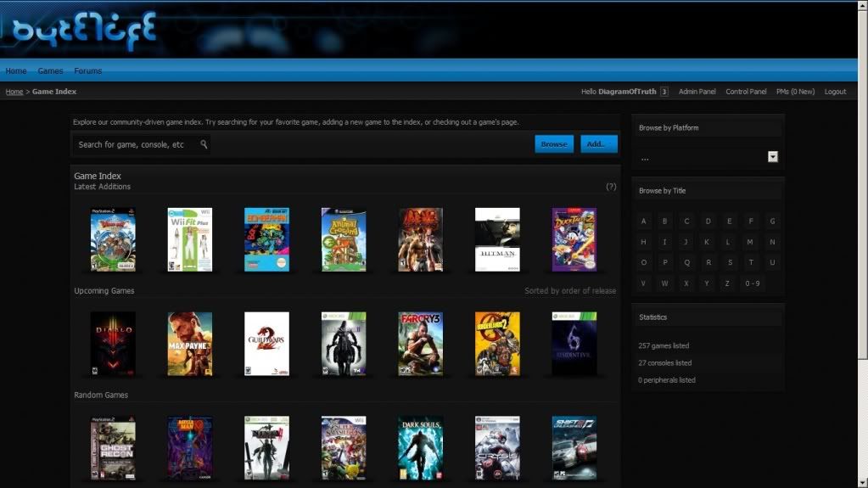Open the notification count badge beside DiagramOfTruth
868x488 pixels.
click(x=664, y=92)
